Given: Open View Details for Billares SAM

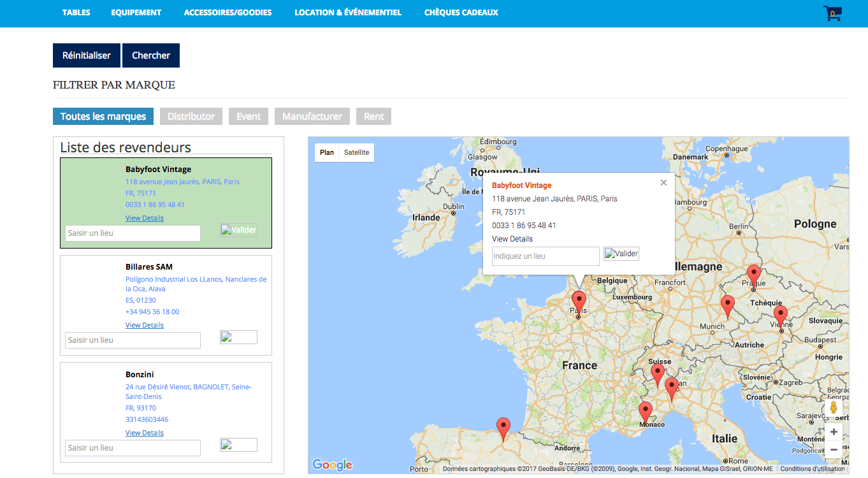Looking at the screenshot, I should [x=145, y=325].
